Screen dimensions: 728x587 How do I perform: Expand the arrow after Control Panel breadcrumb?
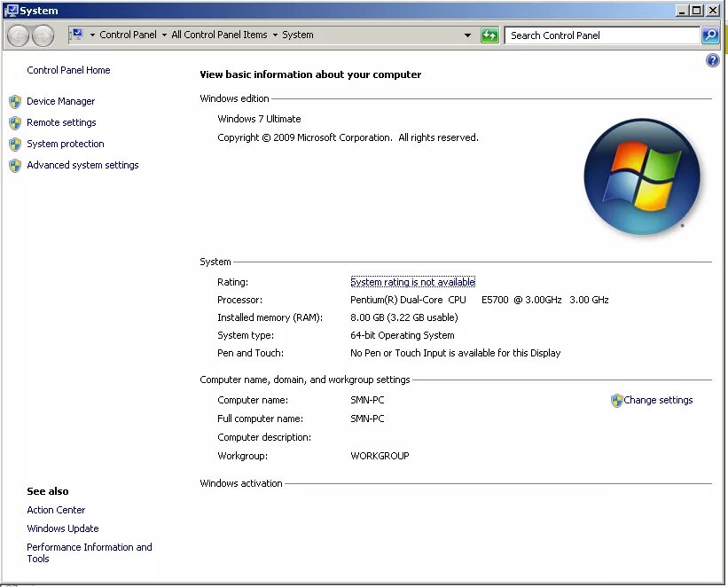tap(164, 35)
